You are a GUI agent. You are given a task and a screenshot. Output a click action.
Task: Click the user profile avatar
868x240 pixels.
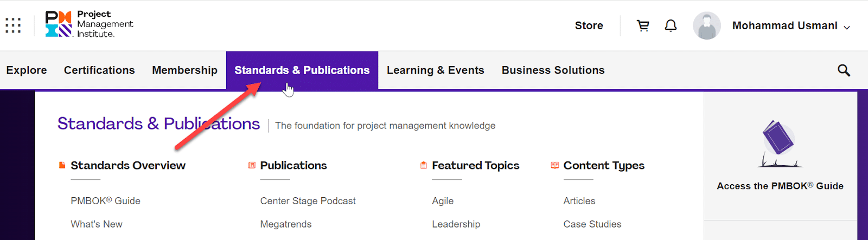[707, 25]
